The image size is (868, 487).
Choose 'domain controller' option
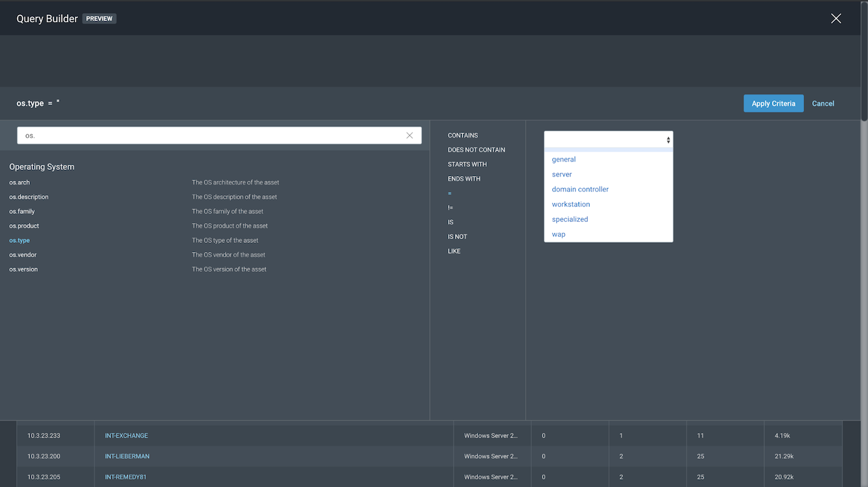click(580, 190)
